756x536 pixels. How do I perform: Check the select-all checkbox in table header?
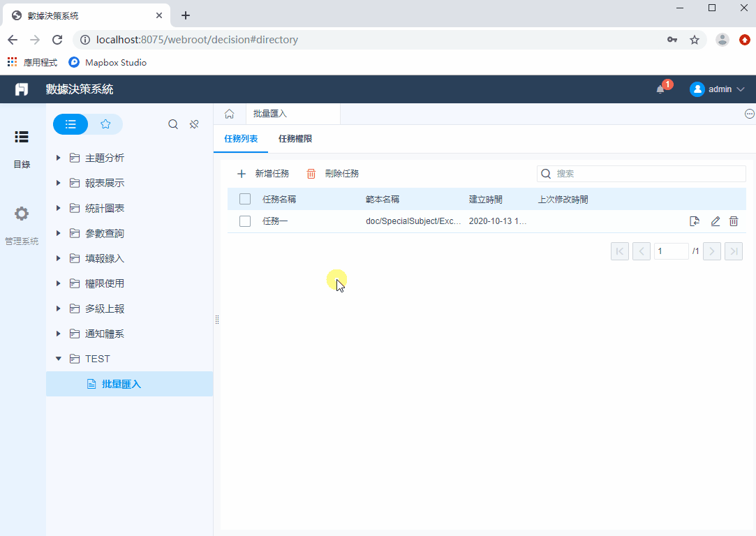(246, 199)
